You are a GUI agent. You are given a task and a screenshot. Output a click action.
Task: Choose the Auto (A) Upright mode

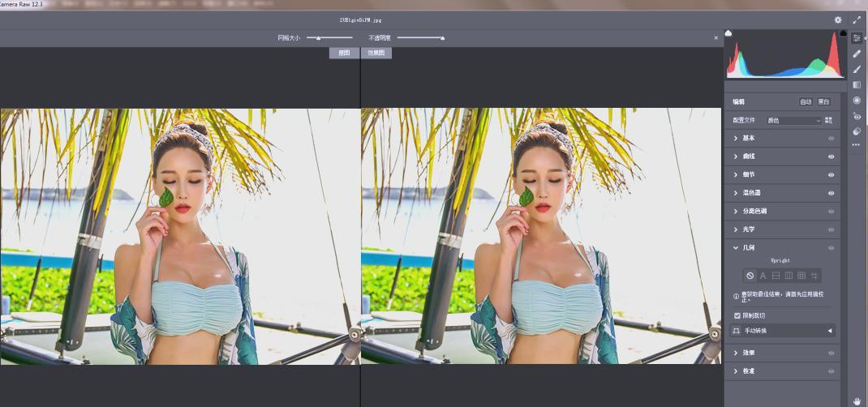coord(763,276)
